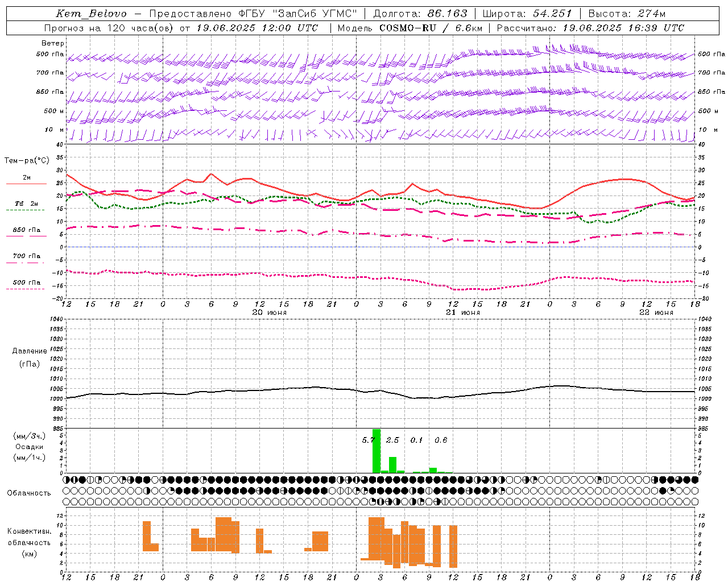Click the (гПа) unit label under Давление
This screenshot has width=728, height=582.
[x=30, y=364]
